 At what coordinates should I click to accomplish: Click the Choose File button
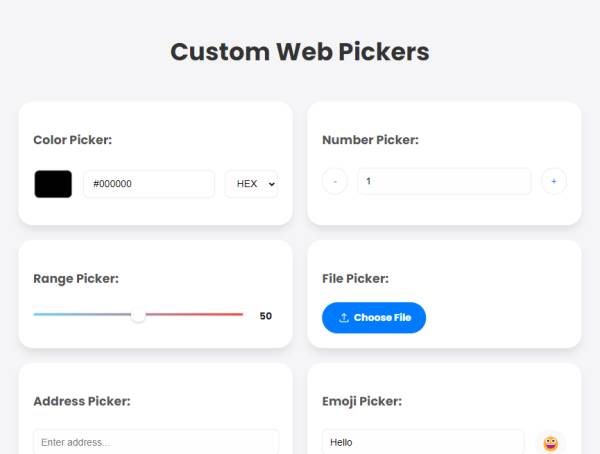click(x=374, y=318)
